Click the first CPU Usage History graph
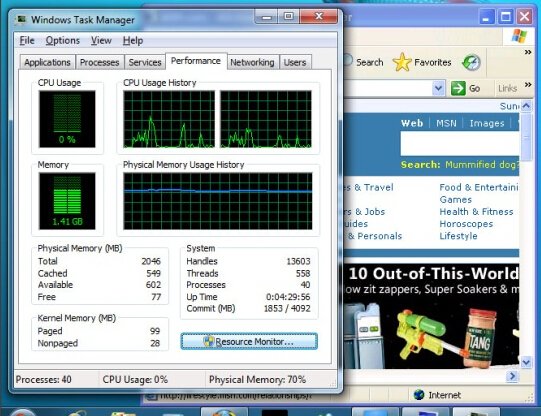Viewport: 541px width, 416px height. [169, 119]
